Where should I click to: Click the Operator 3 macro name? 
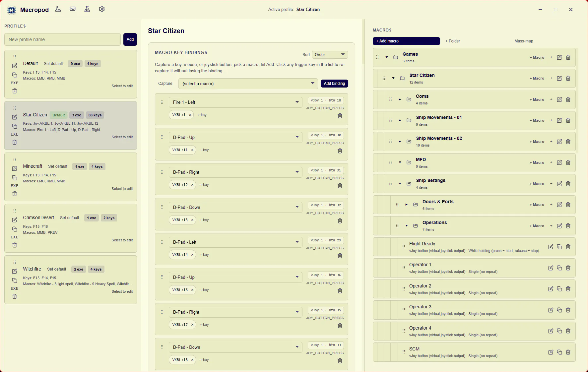(x=420, y=307)
